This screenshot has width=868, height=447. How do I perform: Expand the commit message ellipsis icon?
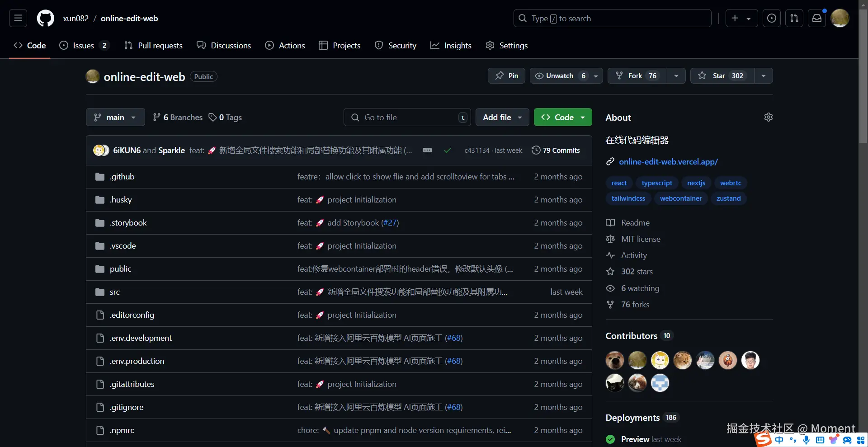click(x=427, y=150)
